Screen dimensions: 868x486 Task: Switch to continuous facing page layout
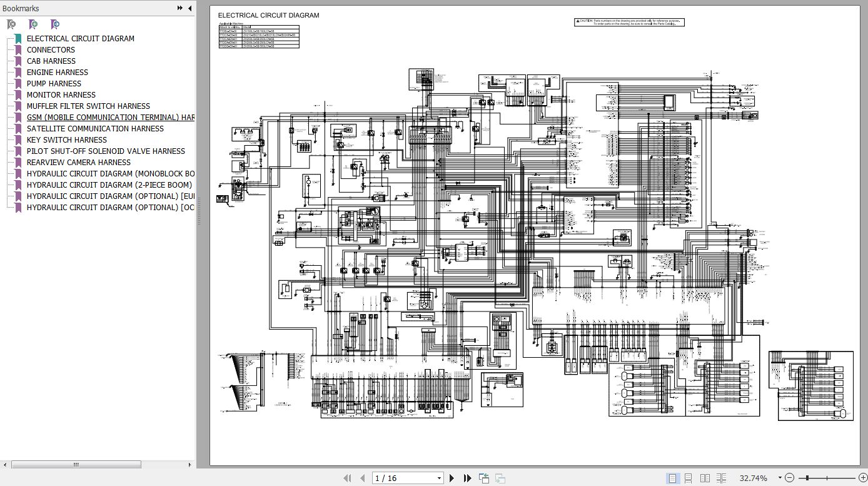click(721, 478)
